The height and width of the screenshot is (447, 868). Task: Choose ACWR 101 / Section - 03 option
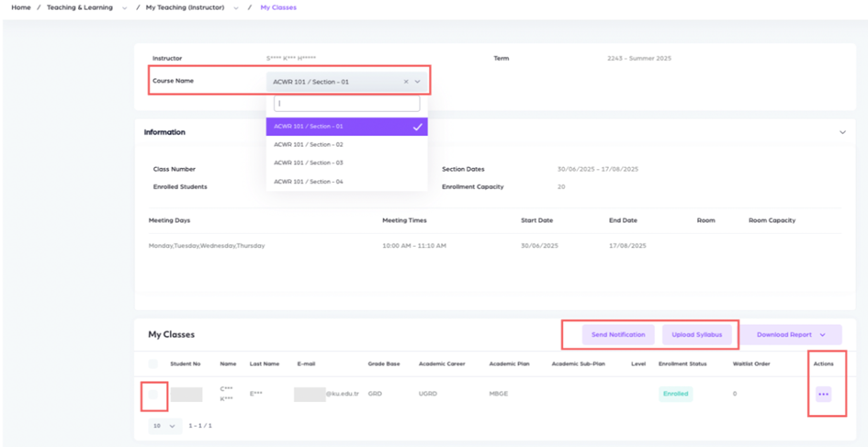(x=309, y=163)
